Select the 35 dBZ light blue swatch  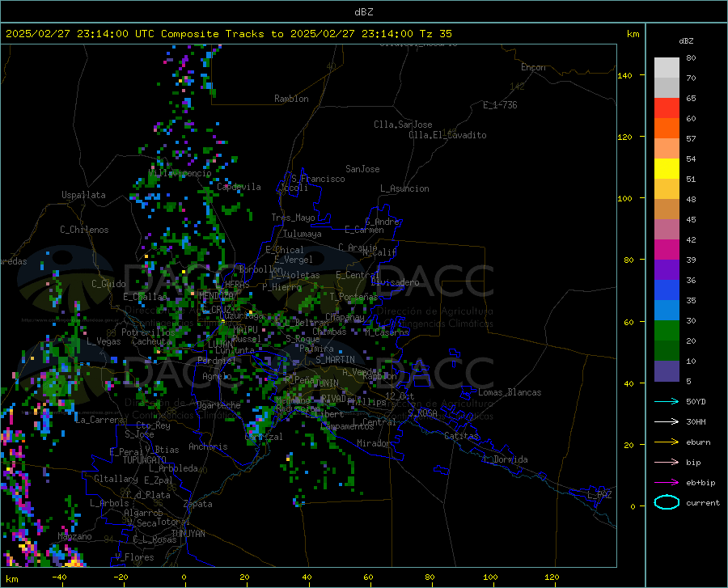[x=667, y=310]
